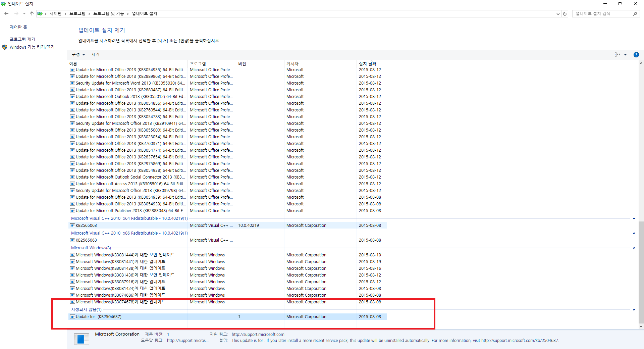Select Update for Microsoft Outlook 2013 (KB3055012)
This screenshot has height=349, width=644.
tap(227, 97)
